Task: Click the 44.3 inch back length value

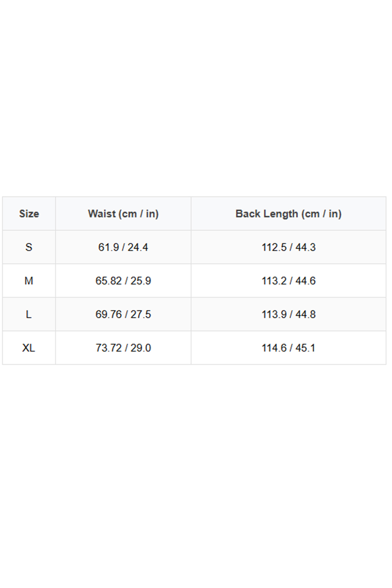Action: 306,247
